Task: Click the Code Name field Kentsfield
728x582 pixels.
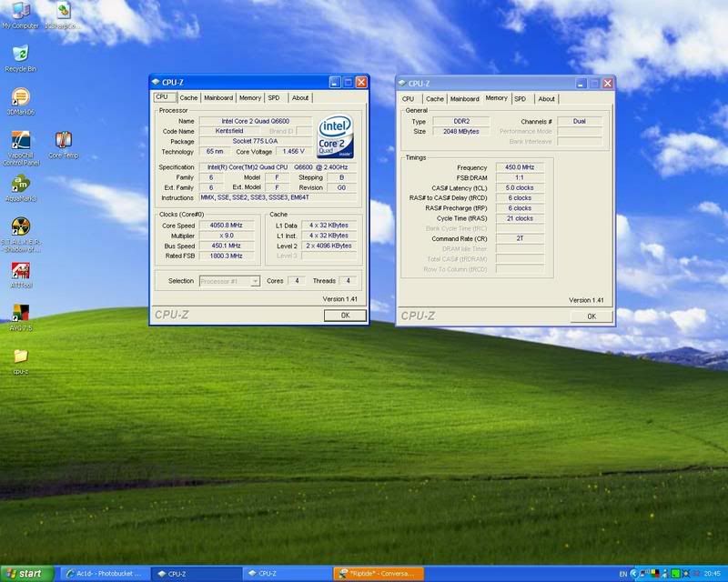Action: point(229,131)
